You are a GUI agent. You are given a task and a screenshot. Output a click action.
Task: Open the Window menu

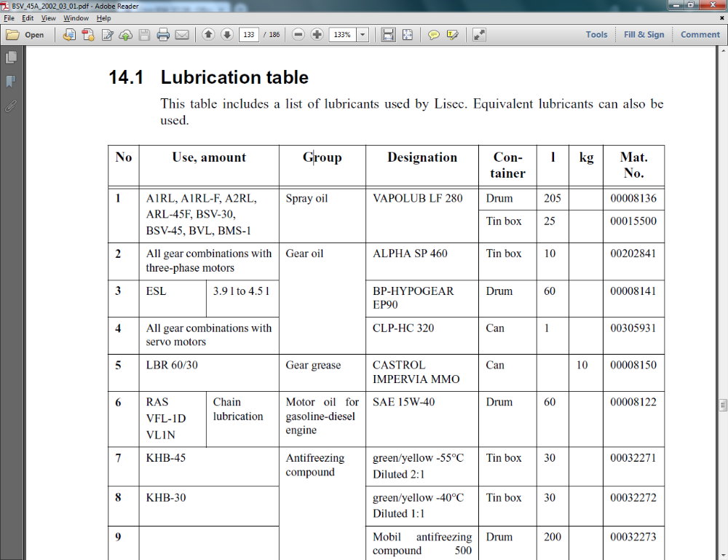click(x=76, y=18)
